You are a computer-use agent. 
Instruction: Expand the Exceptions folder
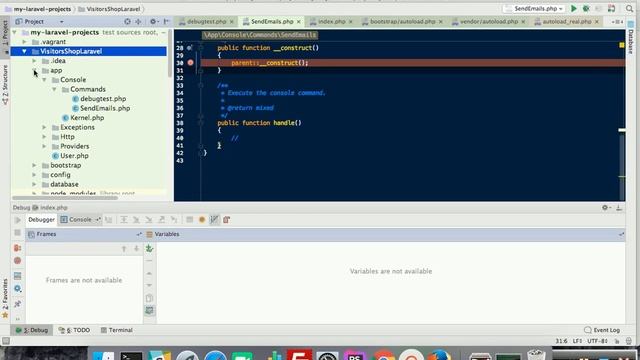[x=44, y=127]
